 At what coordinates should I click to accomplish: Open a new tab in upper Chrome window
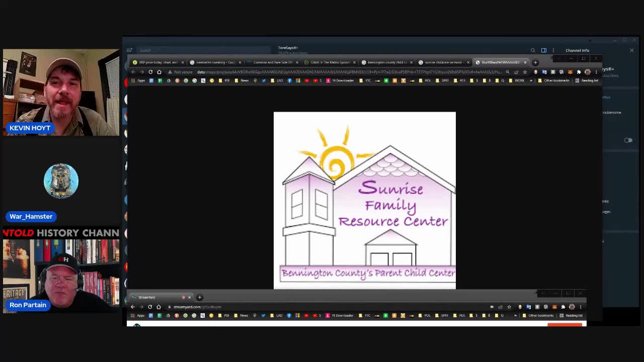[535, 62]
